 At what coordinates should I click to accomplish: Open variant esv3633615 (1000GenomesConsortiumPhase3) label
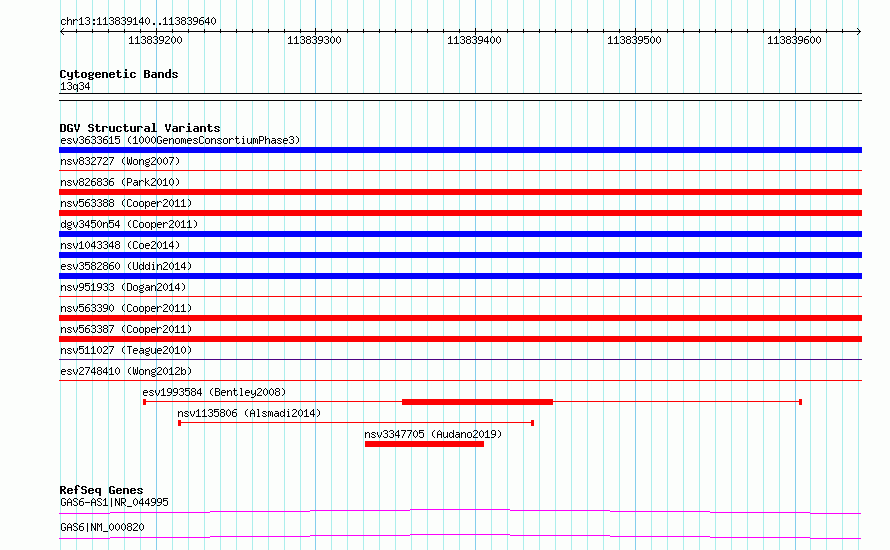point(180,140)
